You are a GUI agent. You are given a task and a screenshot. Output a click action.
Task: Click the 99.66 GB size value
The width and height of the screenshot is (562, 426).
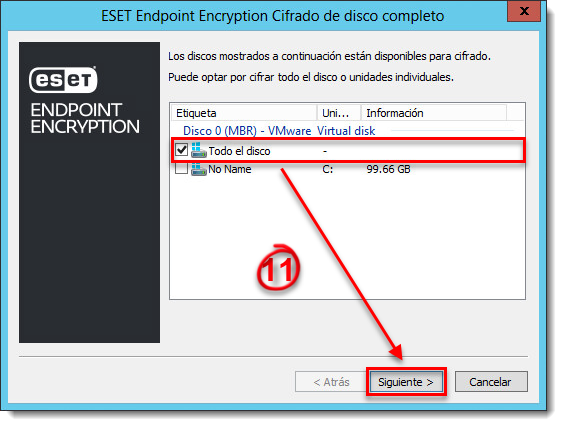coord(388,169)
